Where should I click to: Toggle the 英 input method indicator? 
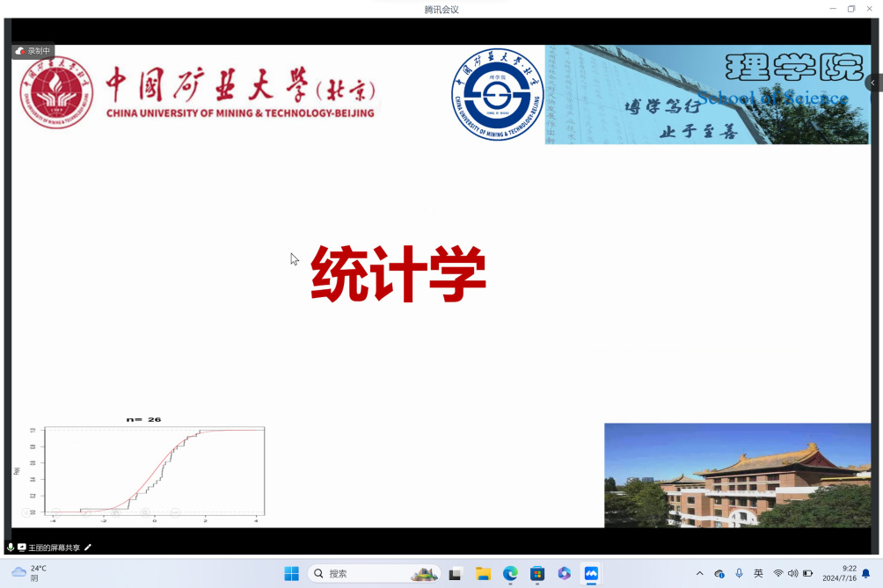758,574
